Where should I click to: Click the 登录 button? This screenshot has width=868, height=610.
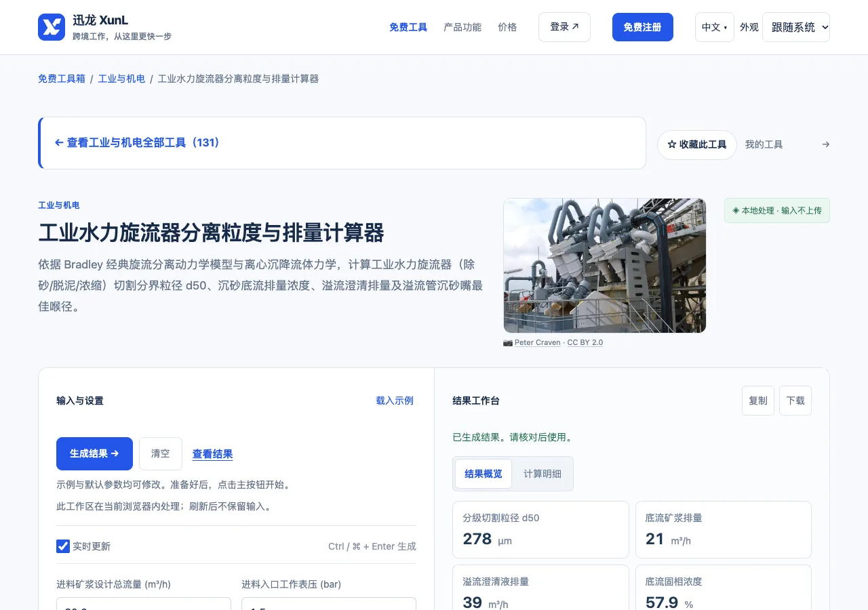pyautogui.click(x=564, y=27)
